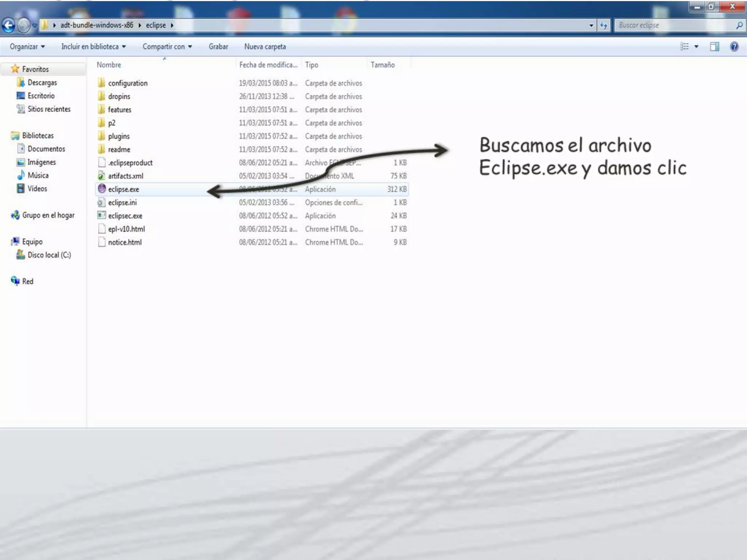Open the Organizar dropdown menu

coord(27,47)
